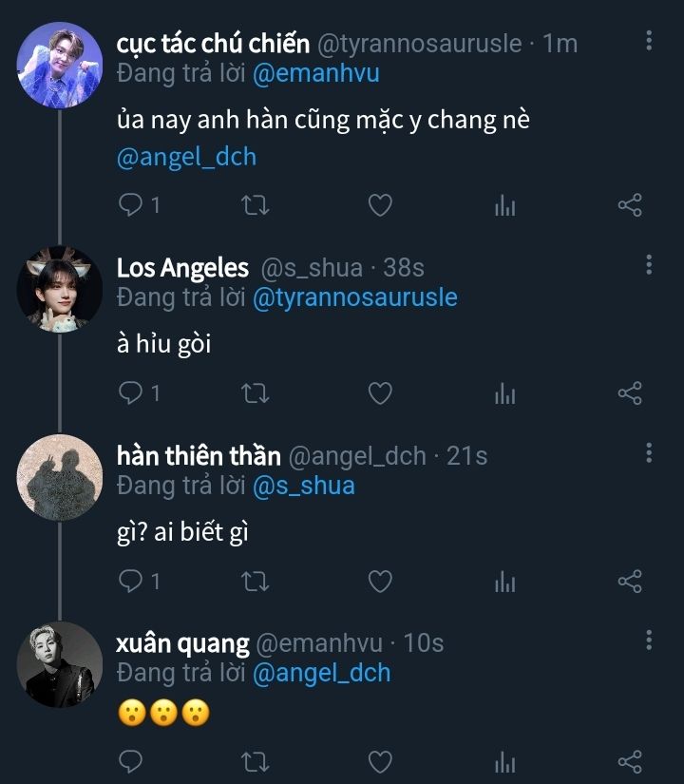Open the @emanhvu replying-to link
Viewport: 684px width, 784px height.
pos(315,74)
